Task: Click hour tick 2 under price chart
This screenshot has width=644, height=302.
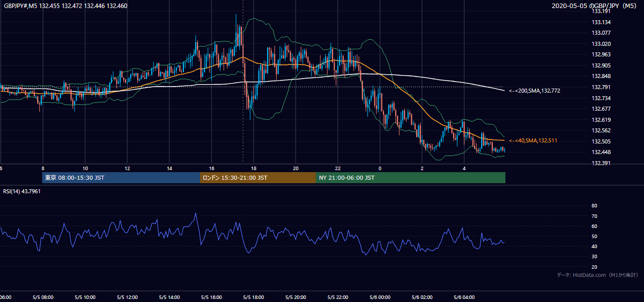Action: [422, 168]
